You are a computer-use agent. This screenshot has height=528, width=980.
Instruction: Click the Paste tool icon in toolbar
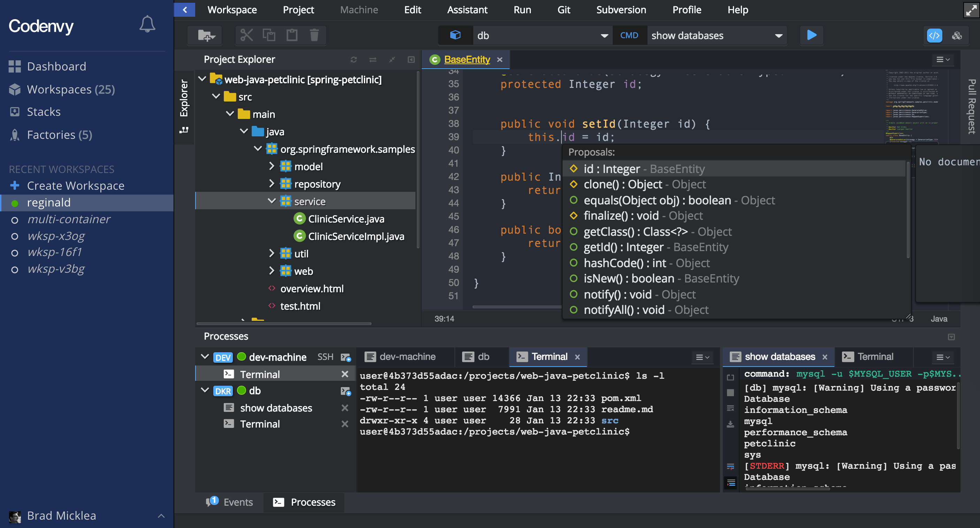[291, 35]
